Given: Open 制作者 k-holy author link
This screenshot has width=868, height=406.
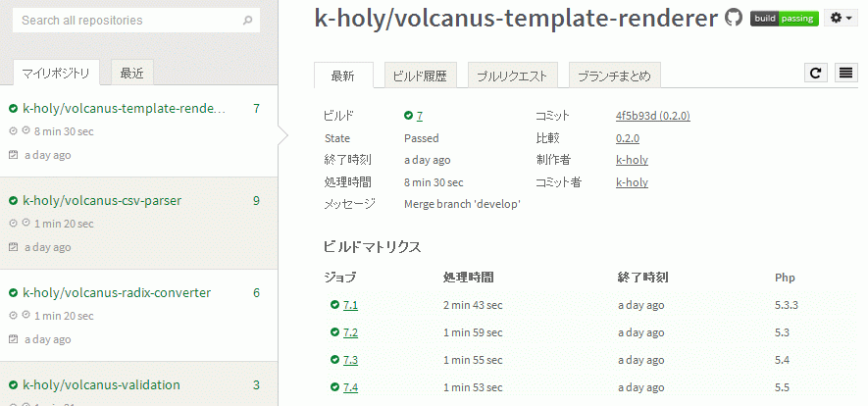Looking at the screenshot, I should pyautogui.click(x=632, y=160).
